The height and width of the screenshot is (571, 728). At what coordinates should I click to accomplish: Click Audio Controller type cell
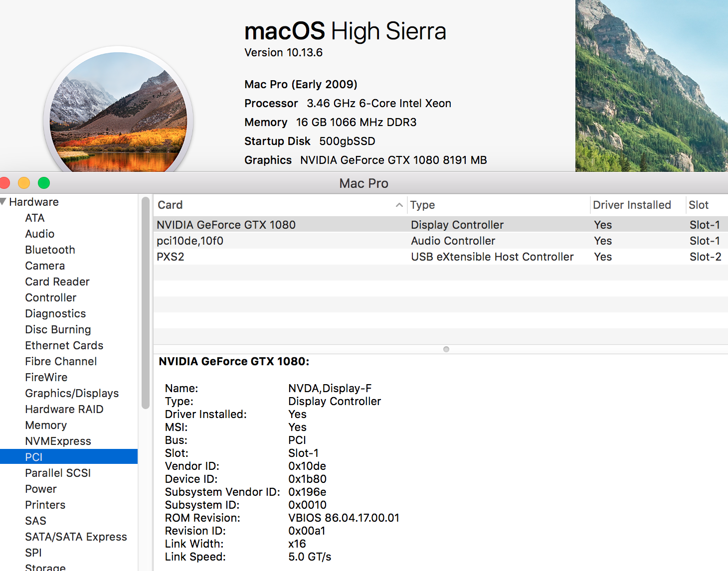[x=453, y=241]
